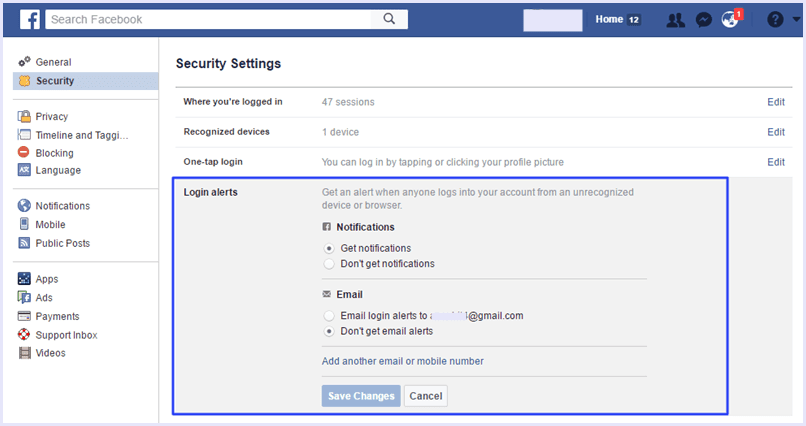Select Email login alerts radio button
This screenshot has height=426, width=806.
pyautogui.click(x=329, y=316)
